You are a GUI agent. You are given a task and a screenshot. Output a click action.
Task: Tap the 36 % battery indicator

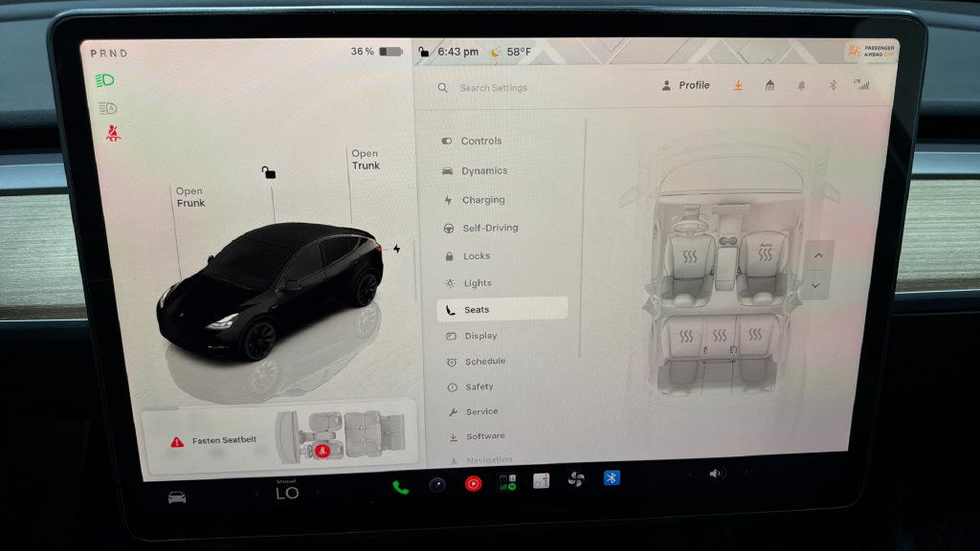(x=376, y=52)
